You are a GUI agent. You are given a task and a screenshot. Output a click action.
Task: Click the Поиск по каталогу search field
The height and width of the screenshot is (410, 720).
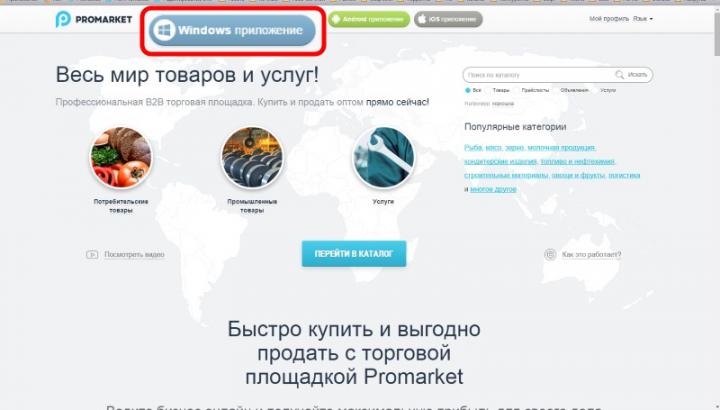click(540, 74)
